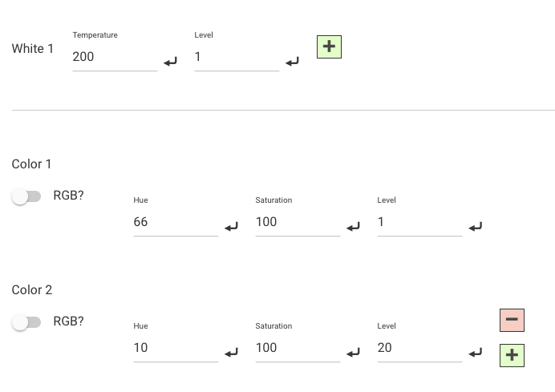Select the Color 2 Level input showing 20

(419, 348)
